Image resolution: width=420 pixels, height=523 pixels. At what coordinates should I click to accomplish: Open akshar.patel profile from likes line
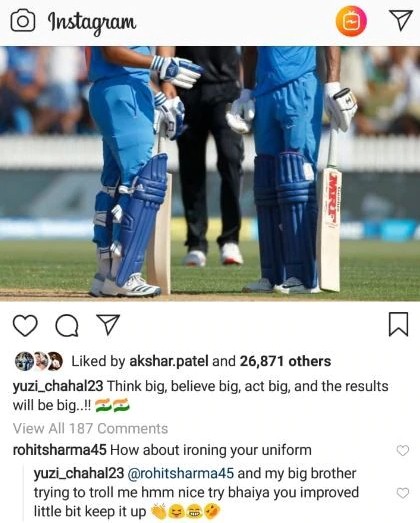coord(169,361)
